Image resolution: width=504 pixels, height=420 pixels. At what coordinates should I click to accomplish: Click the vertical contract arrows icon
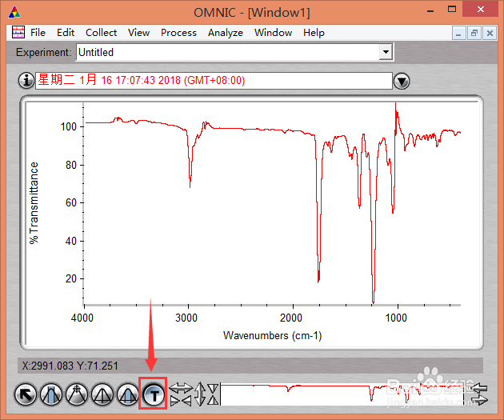point(213,394)
